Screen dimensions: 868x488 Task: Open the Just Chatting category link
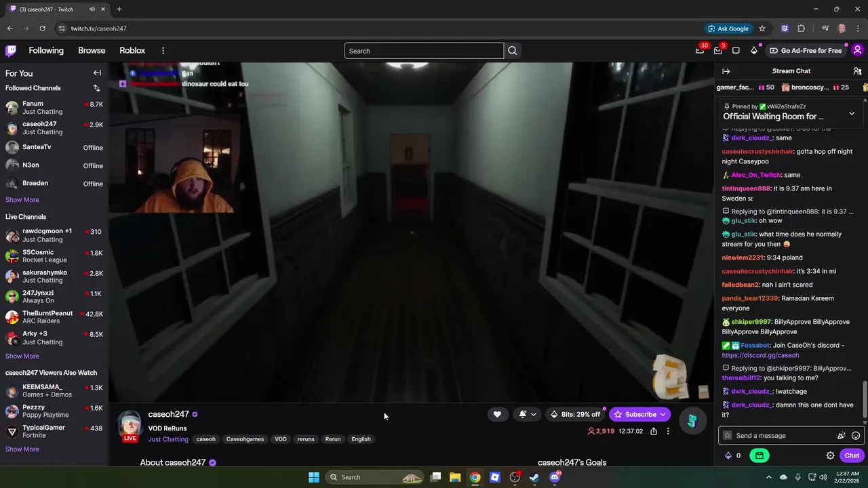click(x=168, y=439)
